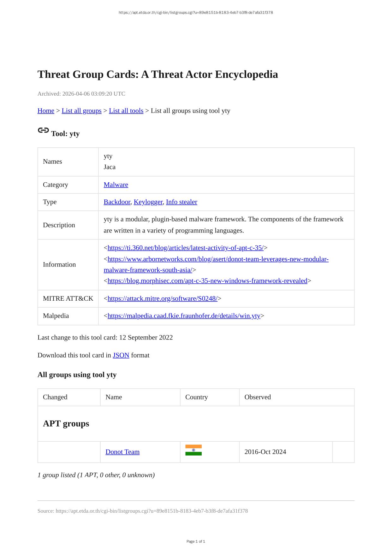Open the Donot Team group page
392x554 pixels.
(x=122, y=452)
